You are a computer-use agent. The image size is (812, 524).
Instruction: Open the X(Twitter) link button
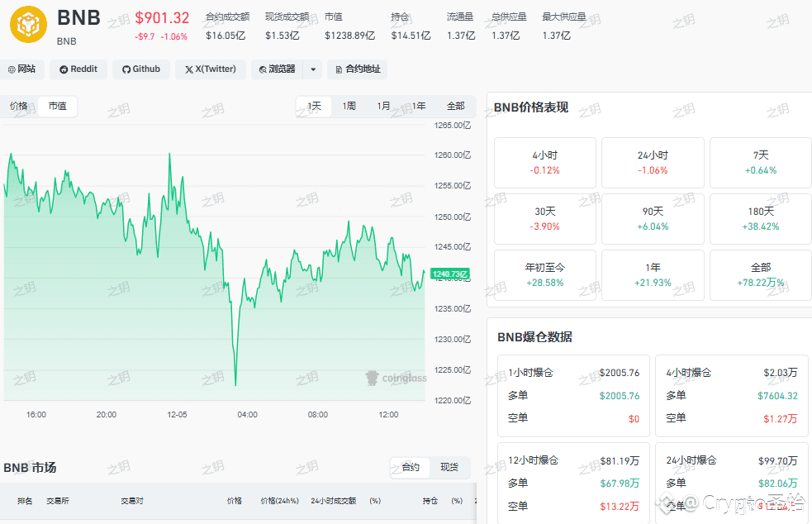pyautogui.click(x=211, y=69)
